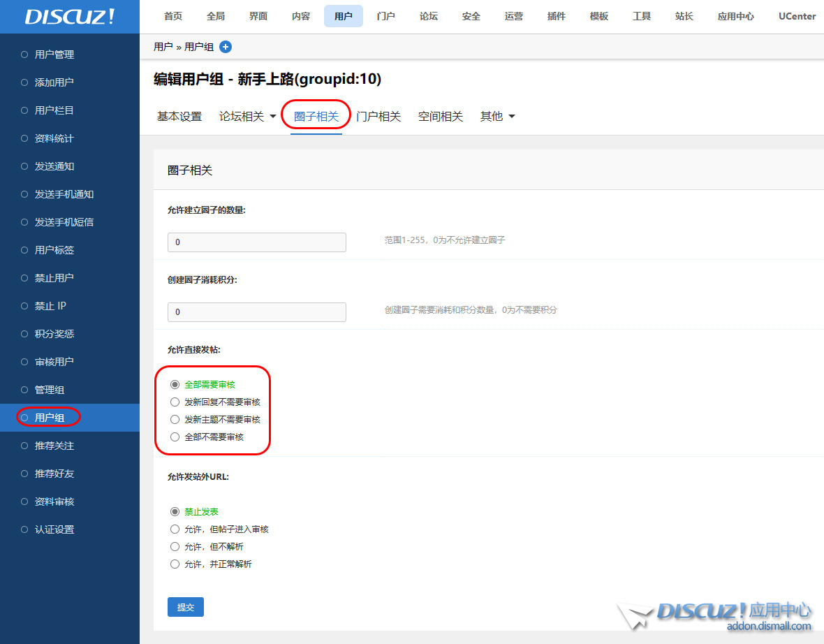Select 允许，并正常解析 radio option
Screen dimensions: 824x644
175,564
